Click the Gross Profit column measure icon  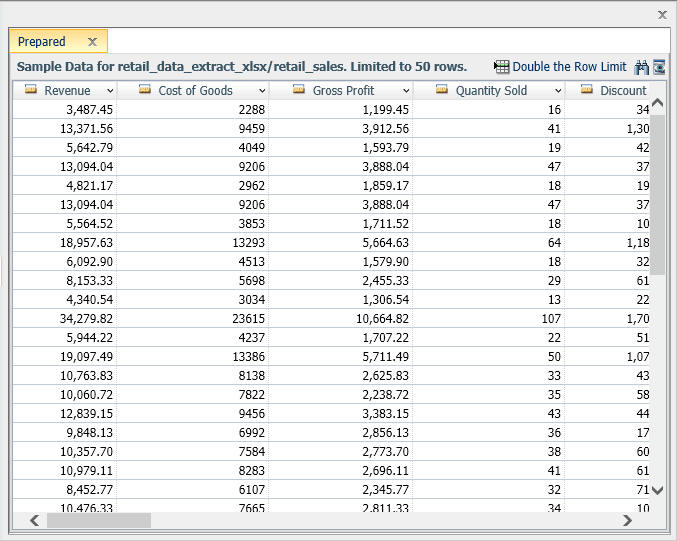299,89
